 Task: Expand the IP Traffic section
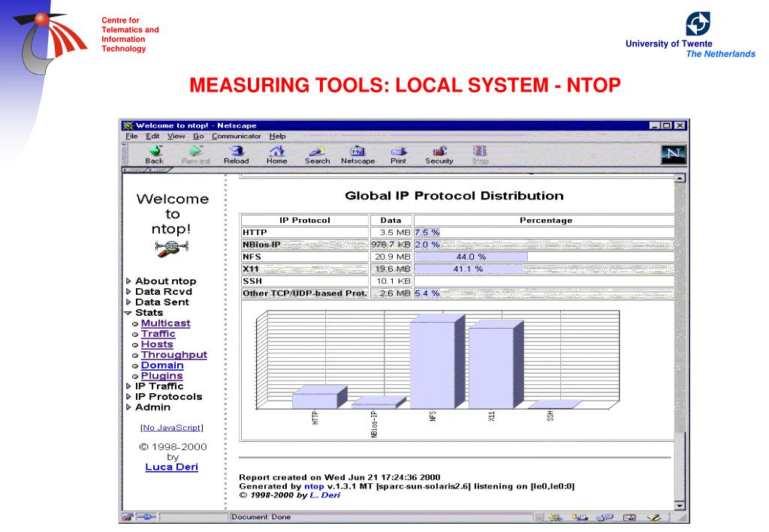coord(128,386)
